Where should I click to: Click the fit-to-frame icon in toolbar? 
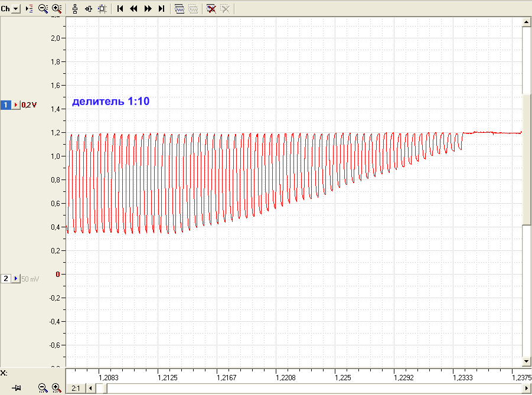click(102, 9)
